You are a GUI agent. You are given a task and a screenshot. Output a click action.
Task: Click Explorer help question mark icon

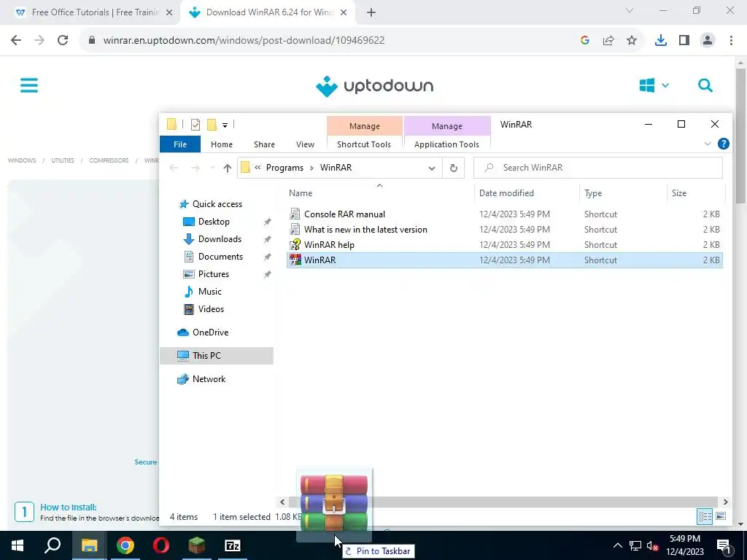coord(723,144)
